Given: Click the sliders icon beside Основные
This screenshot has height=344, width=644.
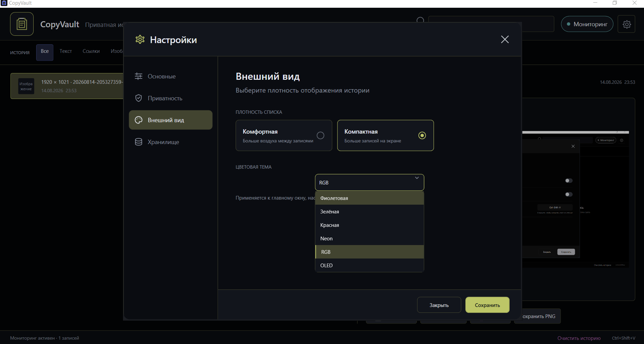Looking at the screenshot, I should [x=138, y=76].
